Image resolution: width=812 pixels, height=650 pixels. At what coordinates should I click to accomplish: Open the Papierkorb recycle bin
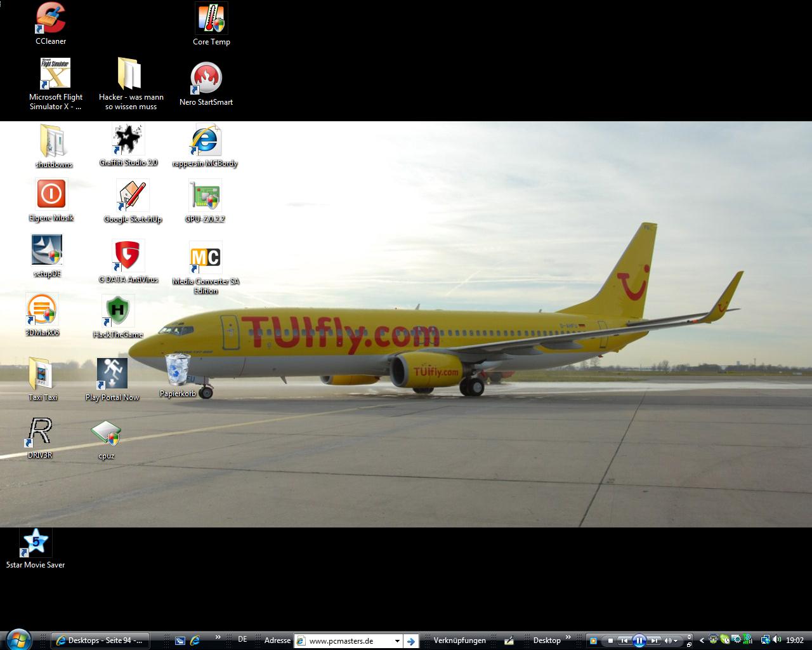pyautogui.click(x=178, y=376)
